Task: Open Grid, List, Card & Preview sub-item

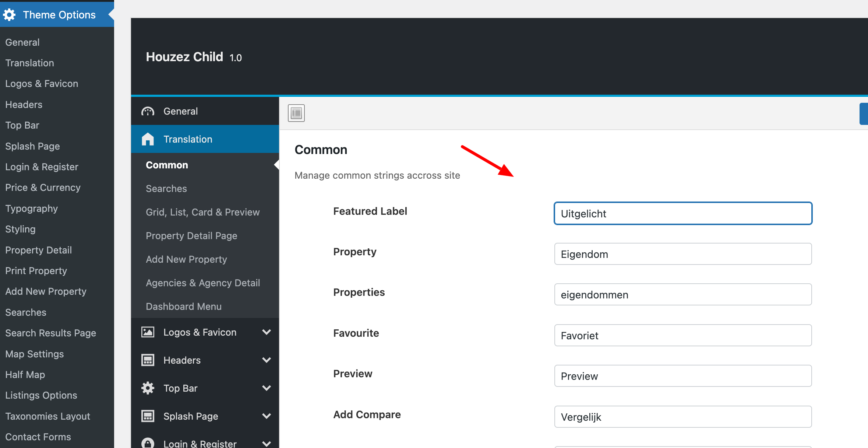Action: (x=202, y=212)
